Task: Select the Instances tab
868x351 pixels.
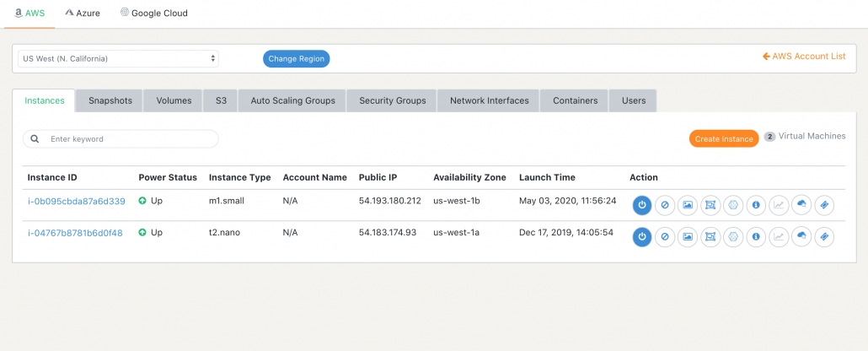Action: coord(45,101)
